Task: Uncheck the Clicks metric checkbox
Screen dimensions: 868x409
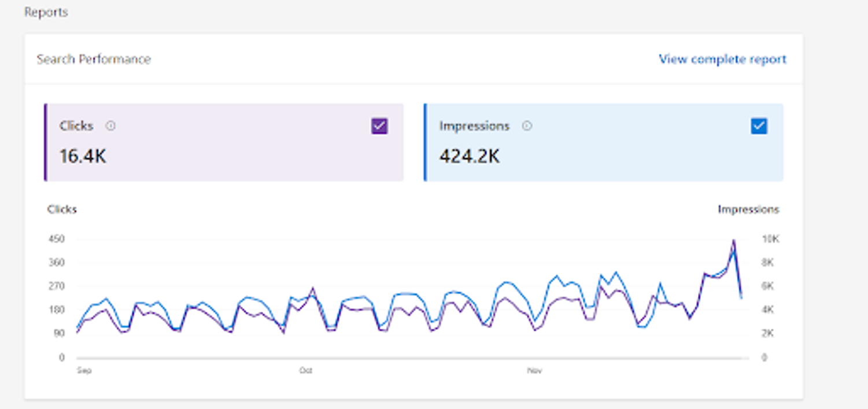Action: tap(379, 126)
